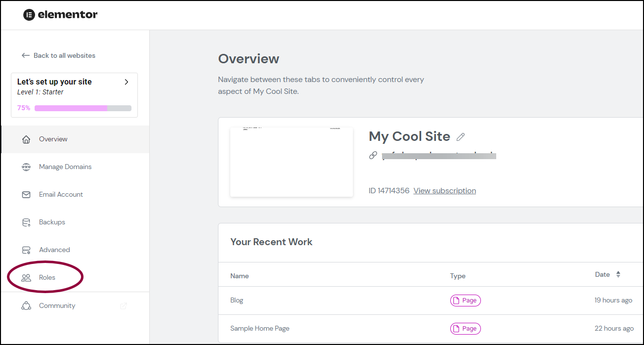Image resolution: width=644 pixels, height=345 pixels.
Task: Open the Overview tab
Action: [x=75, y=139]
